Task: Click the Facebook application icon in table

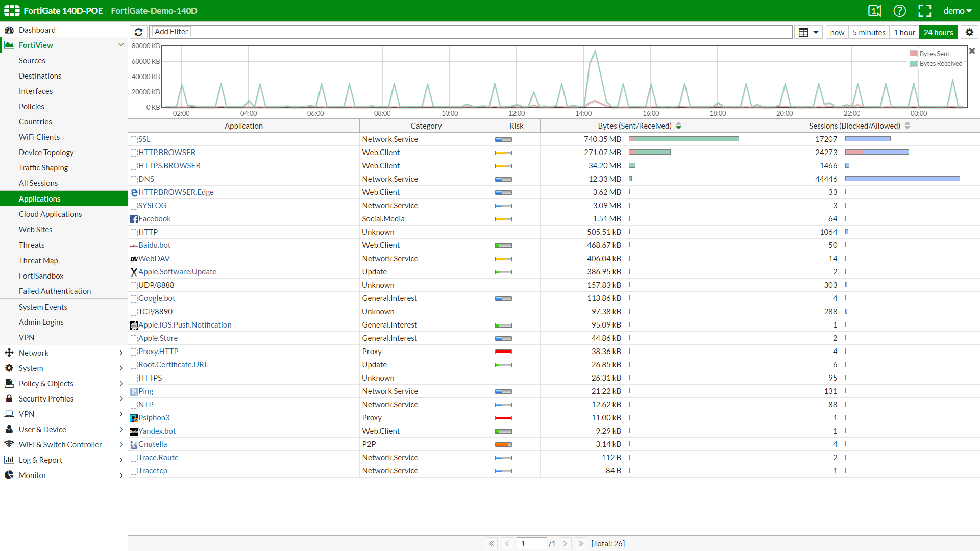Action: coord(134,219)
